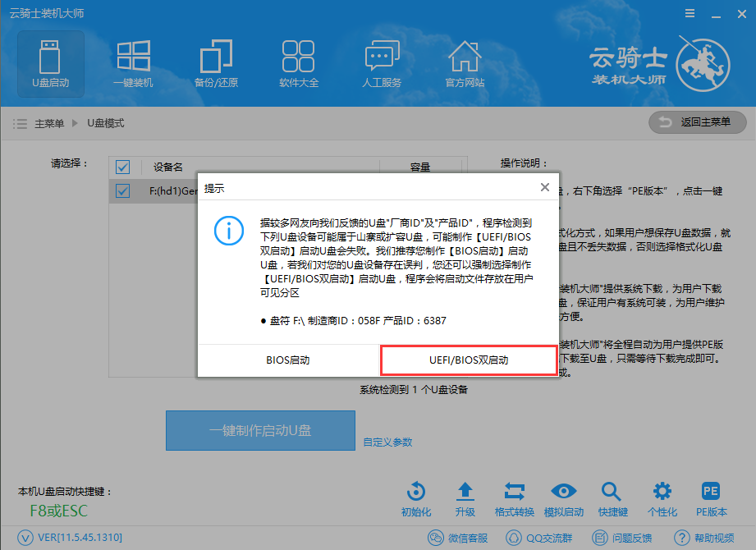Select the 升级 upgrade icon
Image resolution: width=756 pixels, height=550 pixels.
point(465,497)
